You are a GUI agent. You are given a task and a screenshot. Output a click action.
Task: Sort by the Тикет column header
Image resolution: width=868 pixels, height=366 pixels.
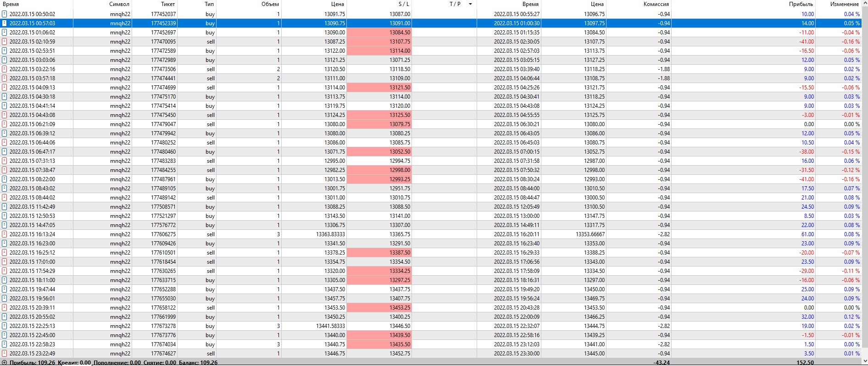[x=168, y=4]
